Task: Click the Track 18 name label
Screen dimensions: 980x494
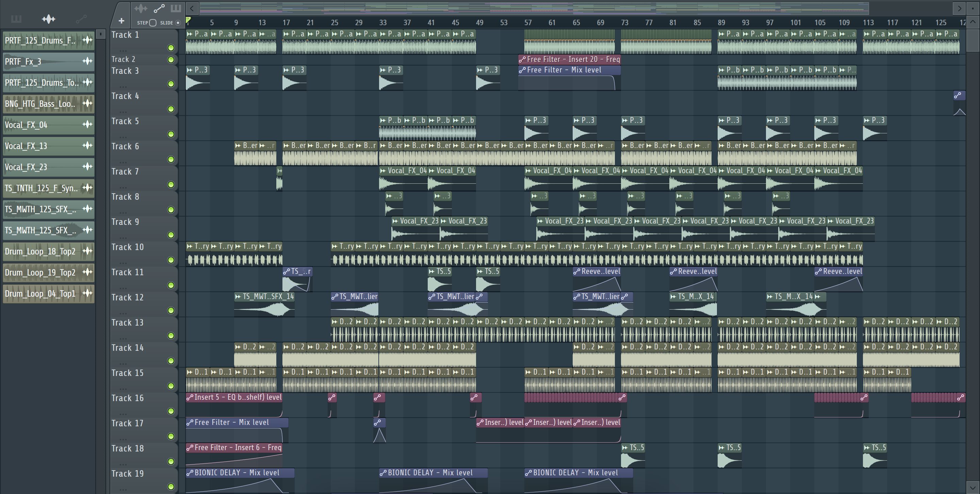Action: tap(128, 448)
